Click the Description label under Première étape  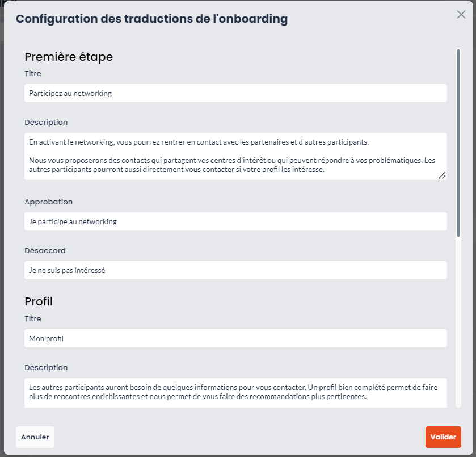[46, 123]
